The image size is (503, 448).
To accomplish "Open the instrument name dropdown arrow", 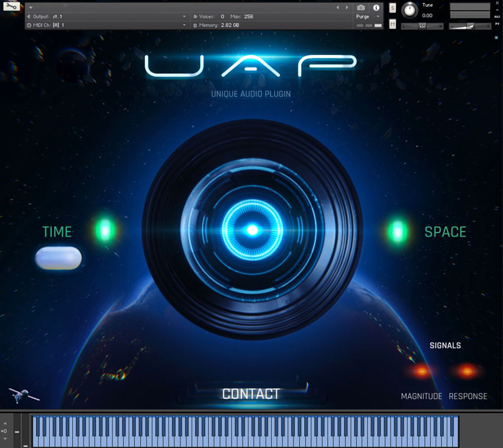I will tap(31, 7).
